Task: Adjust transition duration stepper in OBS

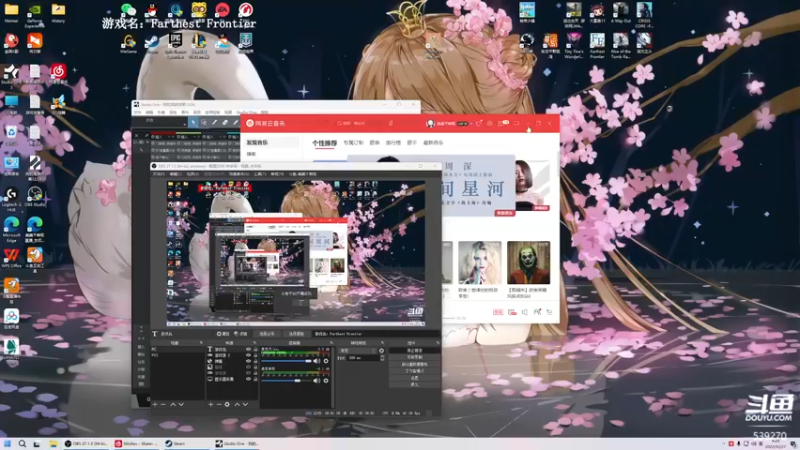Action: pyautogui.click(x=383, y=358)
